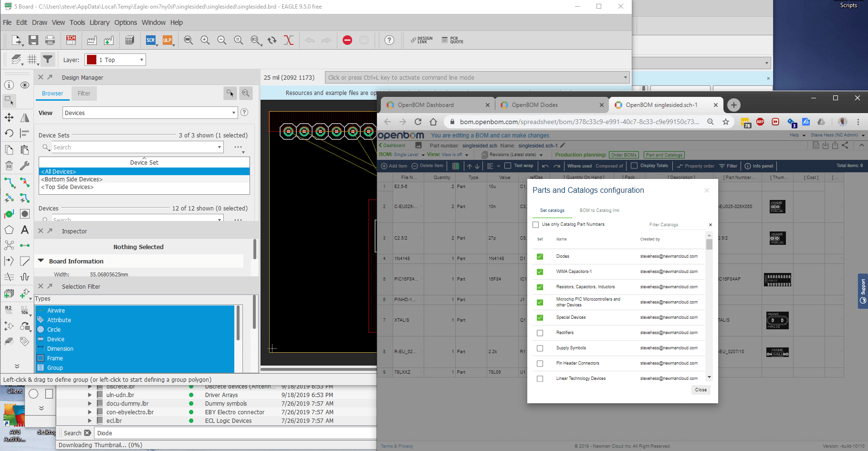The height and width of the screenshot is (451, 868).
Task: Open the grid settings icon
Action: [32, 60]
